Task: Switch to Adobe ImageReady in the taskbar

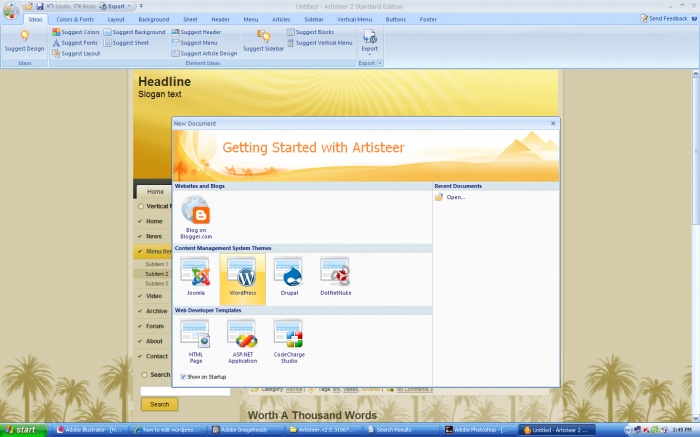Action: pyautogui.click(x=246, y=430)
